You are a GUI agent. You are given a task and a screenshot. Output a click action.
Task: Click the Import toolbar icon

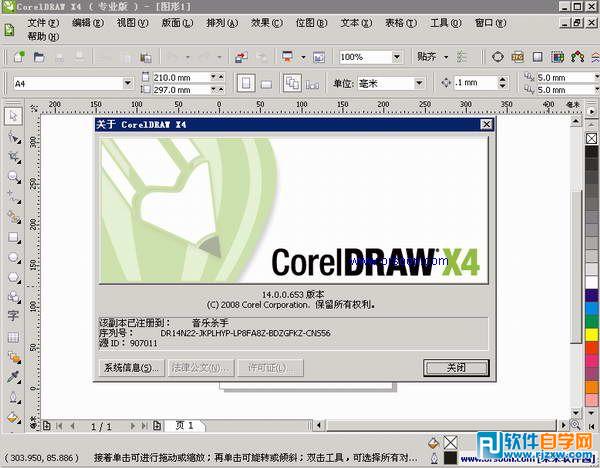241,57
